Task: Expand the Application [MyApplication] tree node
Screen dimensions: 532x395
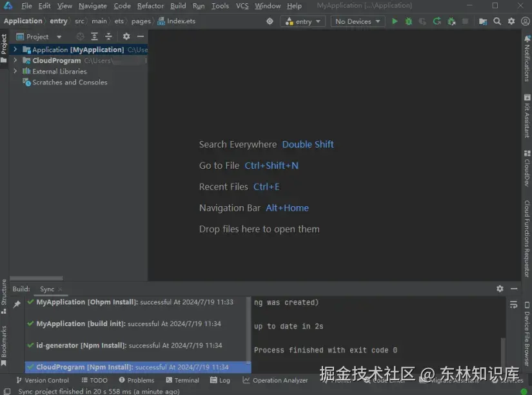Action: pyautogui.click(x=15, y=50)
